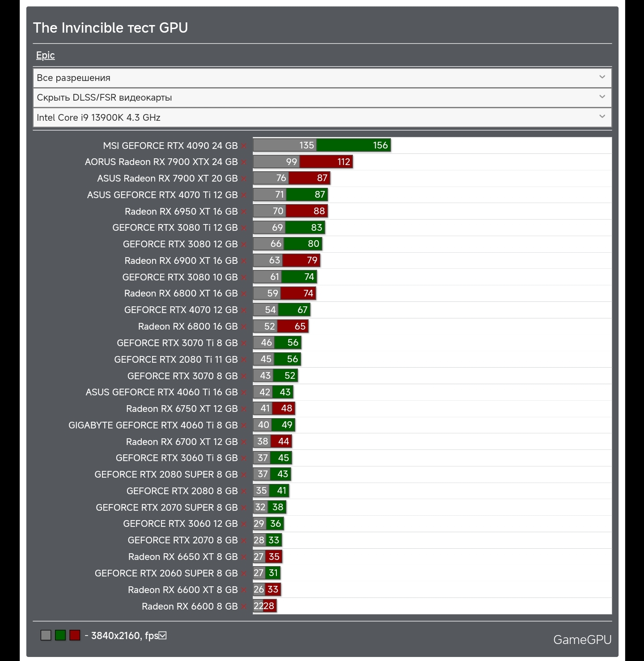Click the 'GEFORCE RTX 2060 SUPER 8 GB' label
644x661 pixels.
pyautogui.click(x=166, y=573)
